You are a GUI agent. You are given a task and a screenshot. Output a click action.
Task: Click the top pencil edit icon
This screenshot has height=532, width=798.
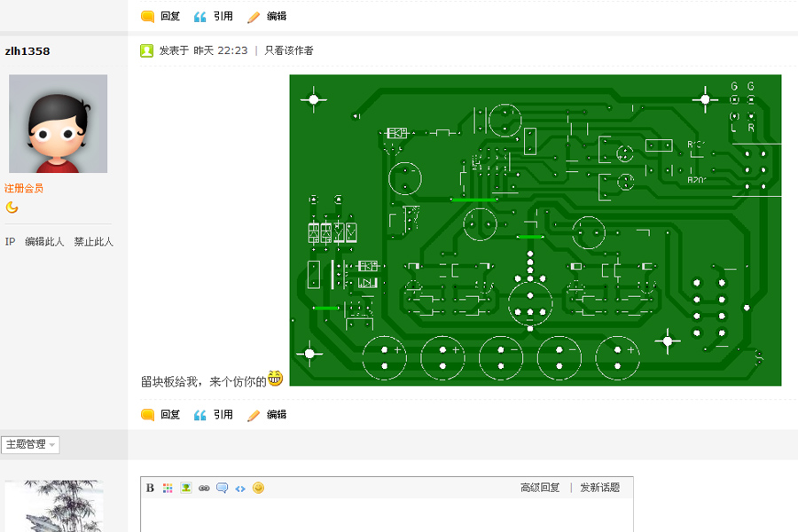point(254,18)
